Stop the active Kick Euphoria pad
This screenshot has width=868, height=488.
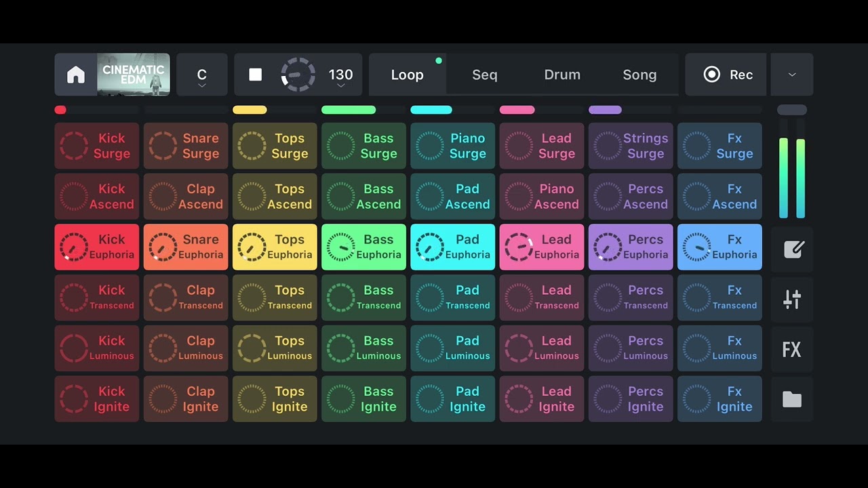[x=97, y=247]
